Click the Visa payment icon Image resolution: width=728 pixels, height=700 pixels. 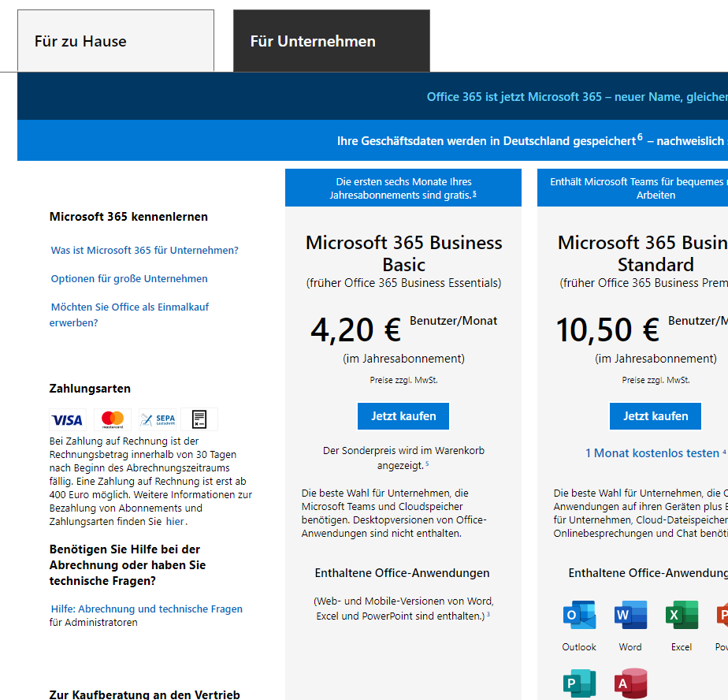point(68,420)
